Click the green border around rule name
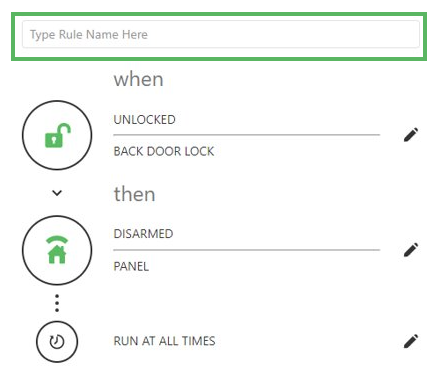This screenshot has height=374, width=444. click(x=219, y=14)
